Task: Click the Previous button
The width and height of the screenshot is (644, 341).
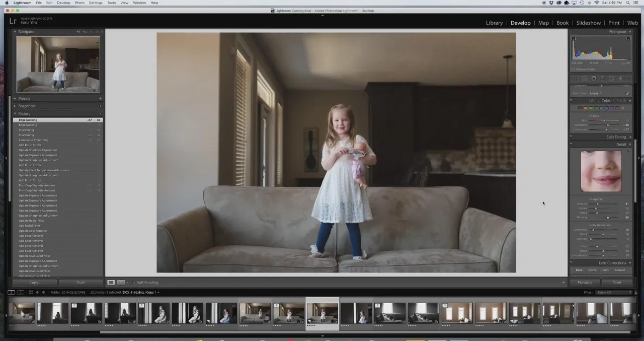Action: 585,283
